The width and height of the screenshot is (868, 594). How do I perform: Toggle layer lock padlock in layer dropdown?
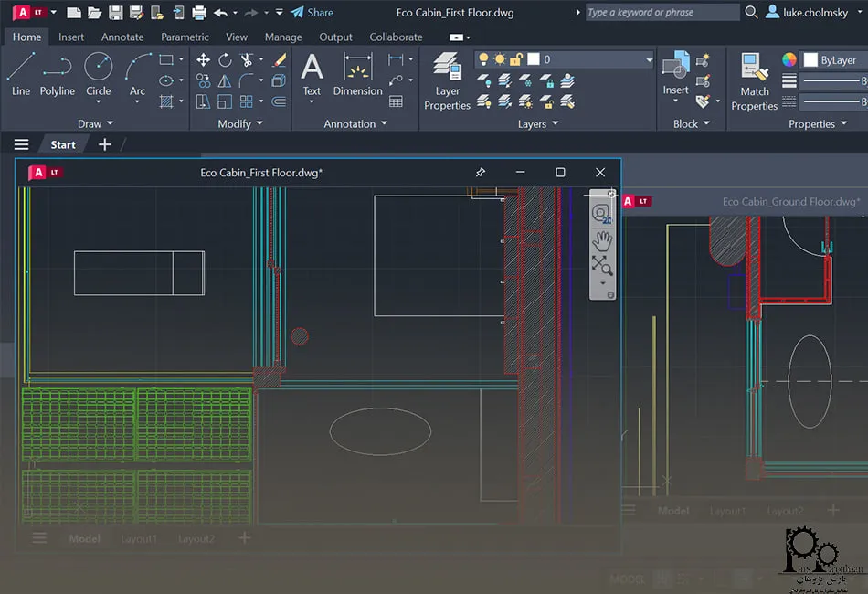pos(515,59)
